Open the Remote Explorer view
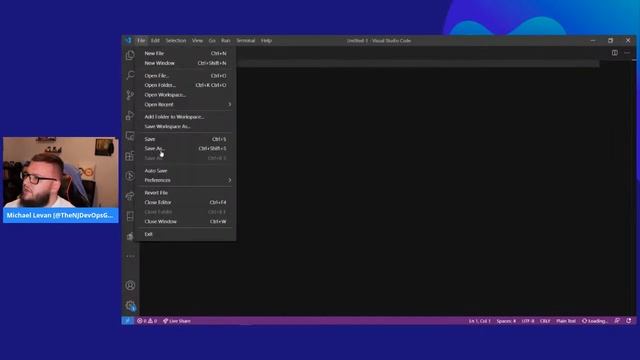640x360 pixels. (x=130, y=136)
